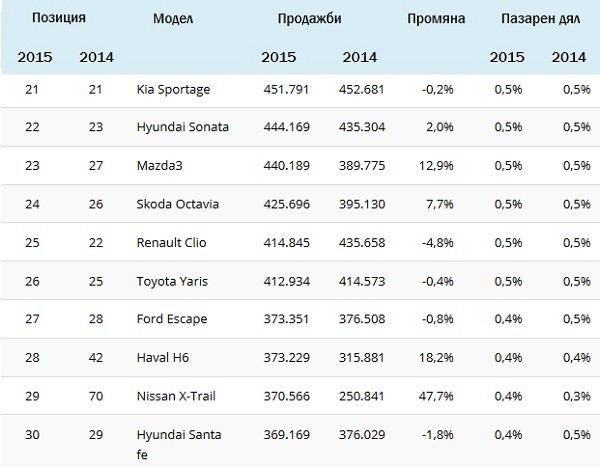The height and width of the screenshot is (467, 600).
Task: Click the Toyota Yaris model name
Action: click(x=172, y=280)
